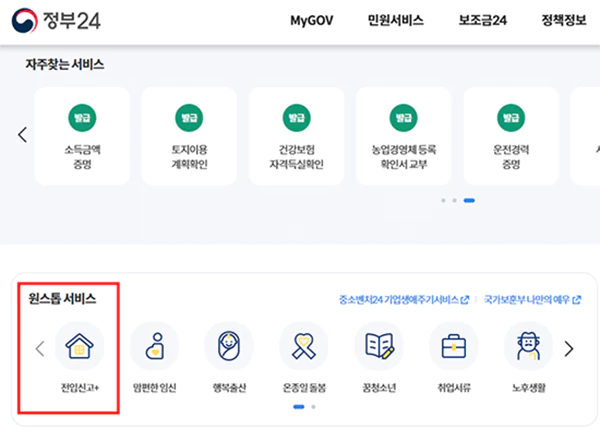Open 전입신고+ house icon
The width and height of the screenshot is (600, 440).
tap(80, 346)
